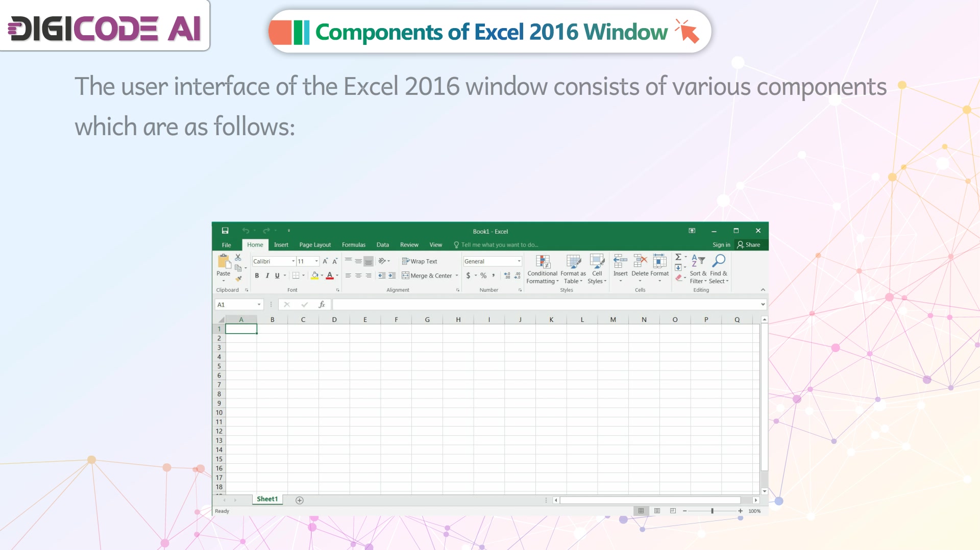The image size is (980, 550).
Task: Click the Increase Indent icon
Action: coord(392,276)
